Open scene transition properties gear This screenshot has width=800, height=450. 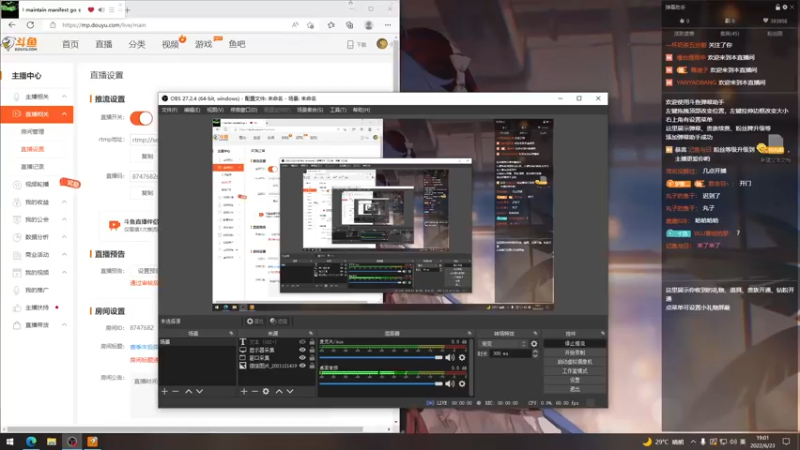click(x=534, y=344)
